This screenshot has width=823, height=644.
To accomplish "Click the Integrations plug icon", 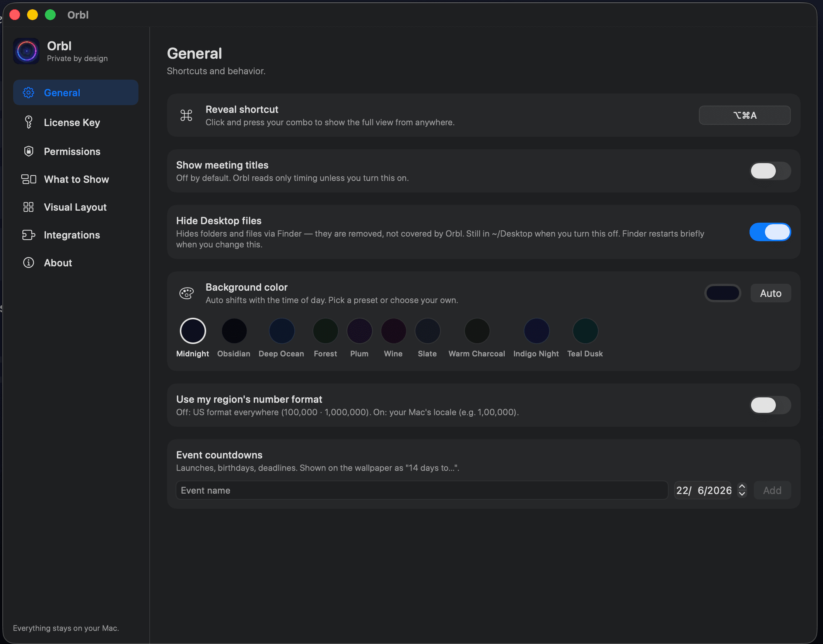I will tap(29, 235).
